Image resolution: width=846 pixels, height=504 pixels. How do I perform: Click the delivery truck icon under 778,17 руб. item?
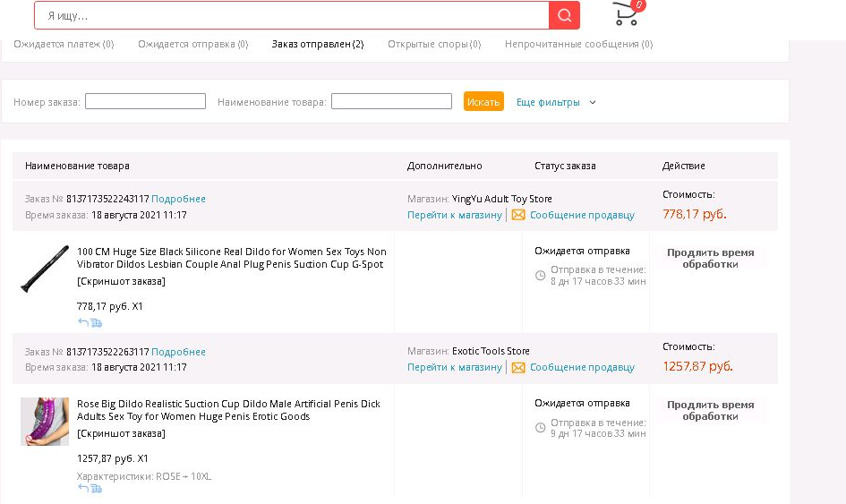coord(97,323)
